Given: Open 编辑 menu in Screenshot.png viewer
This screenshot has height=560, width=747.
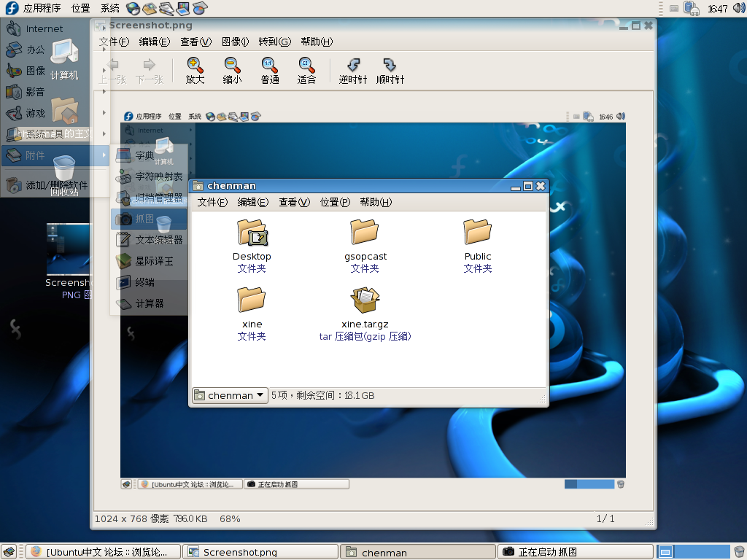Looking at the screenshot, I should coord(155,42).
